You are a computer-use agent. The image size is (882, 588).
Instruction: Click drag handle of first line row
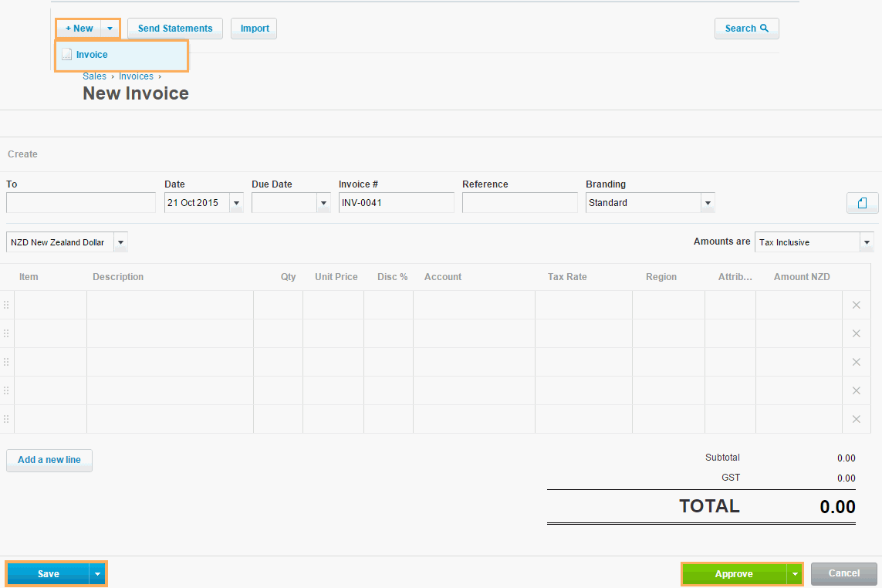[x=7, y=305]
